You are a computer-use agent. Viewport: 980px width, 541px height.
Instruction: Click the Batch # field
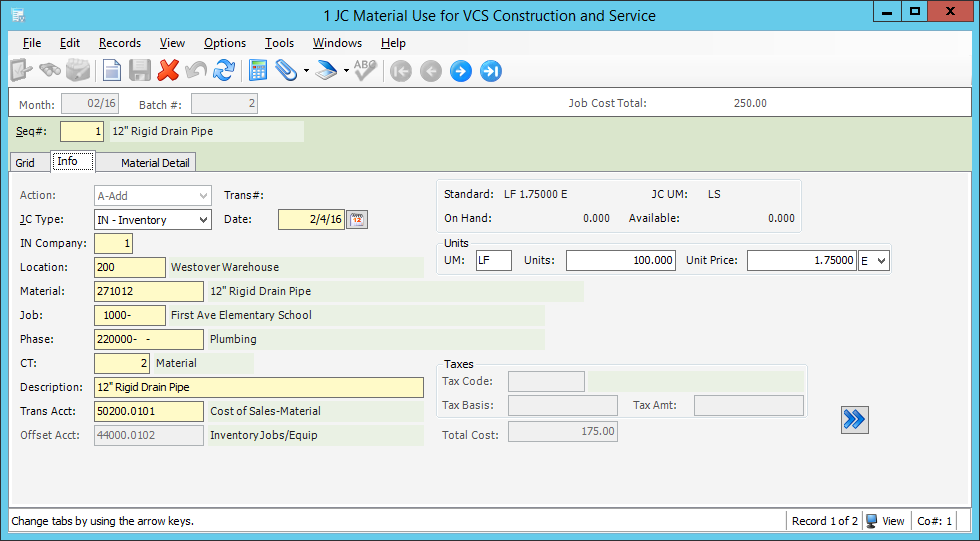(224, 104)
